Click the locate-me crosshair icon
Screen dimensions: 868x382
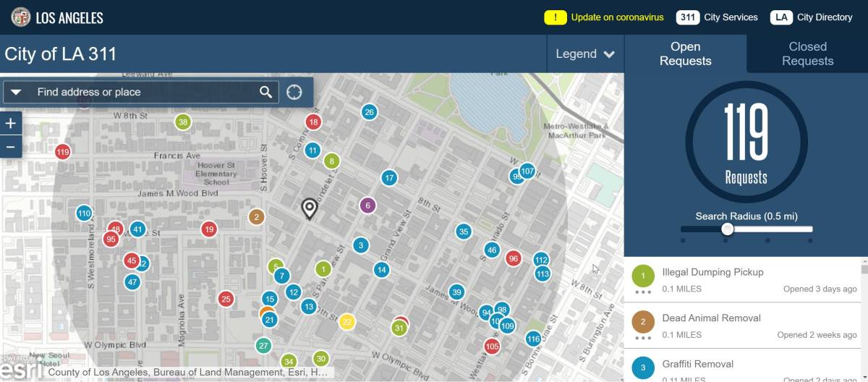coord(294,92)
